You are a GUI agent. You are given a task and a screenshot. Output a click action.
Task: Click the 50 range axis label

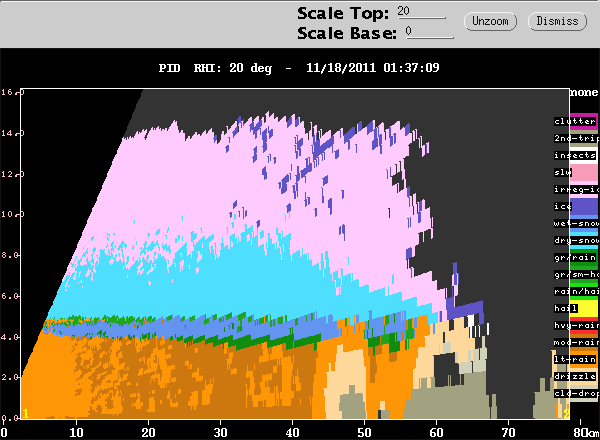click(x=364, y=433)
